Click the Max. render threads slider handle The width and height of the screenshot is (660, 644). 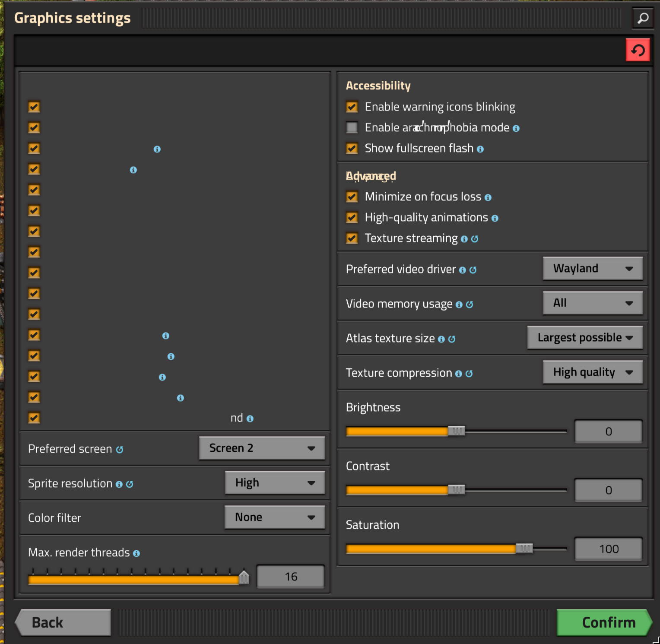click(244, 577)
